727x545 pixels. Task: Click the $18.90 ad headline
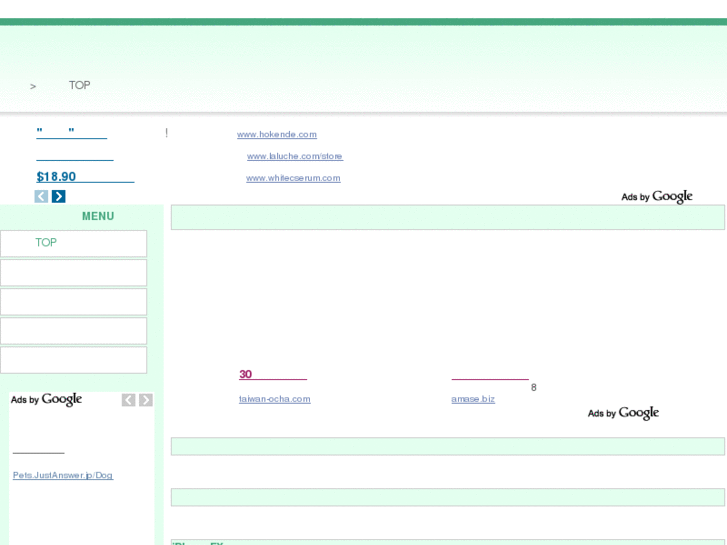click(84, 177)
